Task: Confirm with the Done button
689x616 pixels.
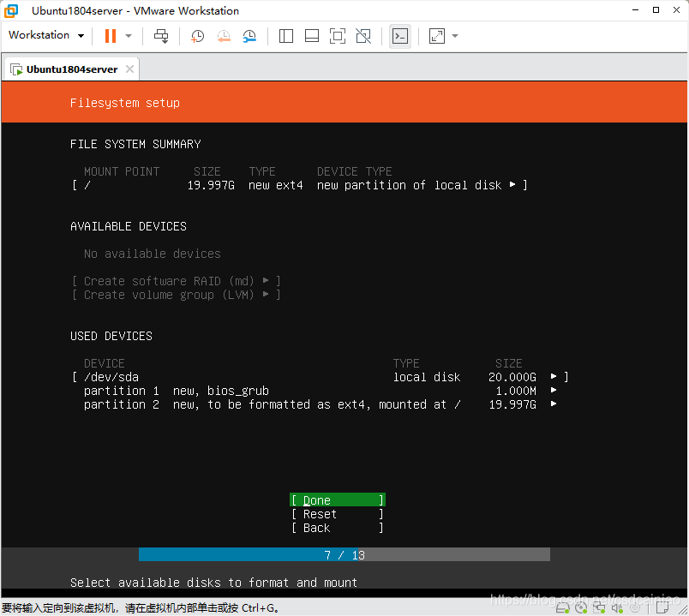Action: [x=338, y=500]
